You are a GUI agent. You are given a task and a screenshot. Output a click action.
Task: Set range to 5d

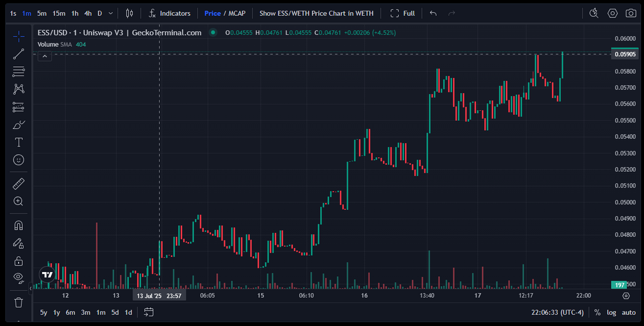click(115, 313)
